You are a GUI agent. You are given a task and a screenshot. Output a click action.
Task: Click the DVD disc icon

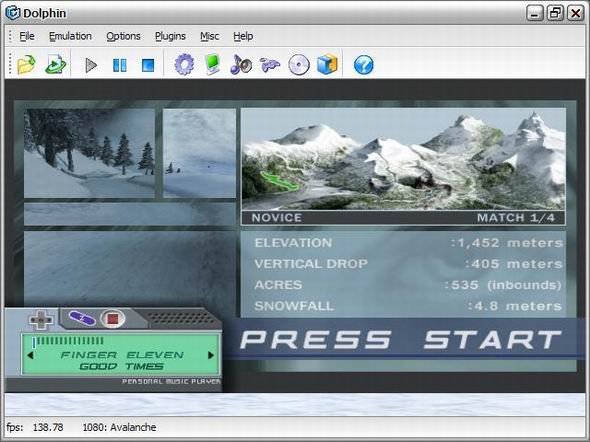(x=299, y=65)
